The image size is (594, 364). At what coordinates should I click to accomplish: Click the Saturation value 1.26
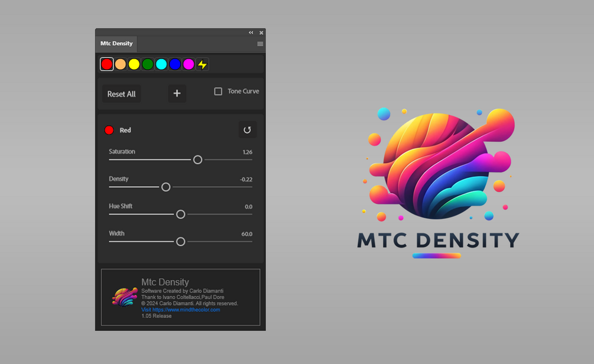click(248, 152)
